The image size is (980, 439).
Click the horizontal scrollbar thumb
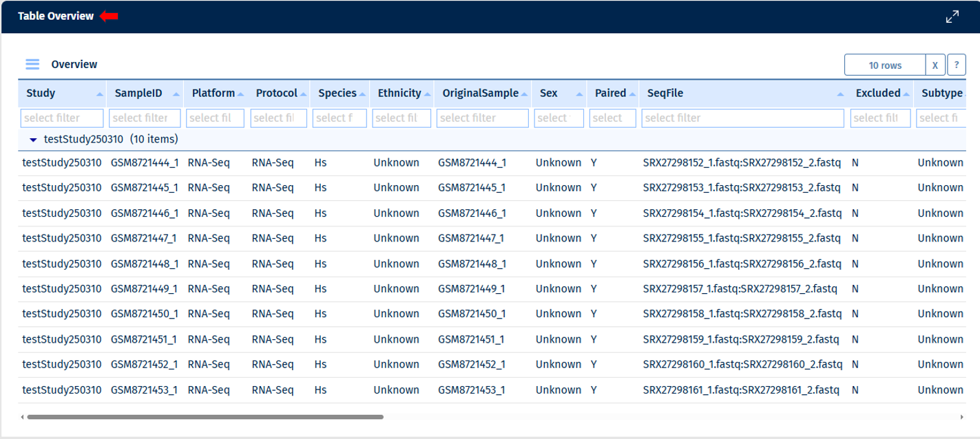pyautogui.click(x=205, y=417)
